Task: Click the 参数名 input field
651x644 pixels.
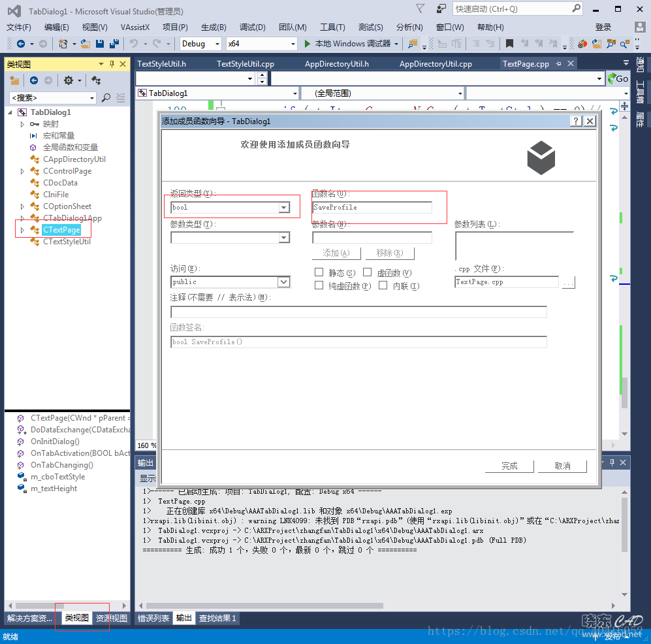Action: point(372,238)
